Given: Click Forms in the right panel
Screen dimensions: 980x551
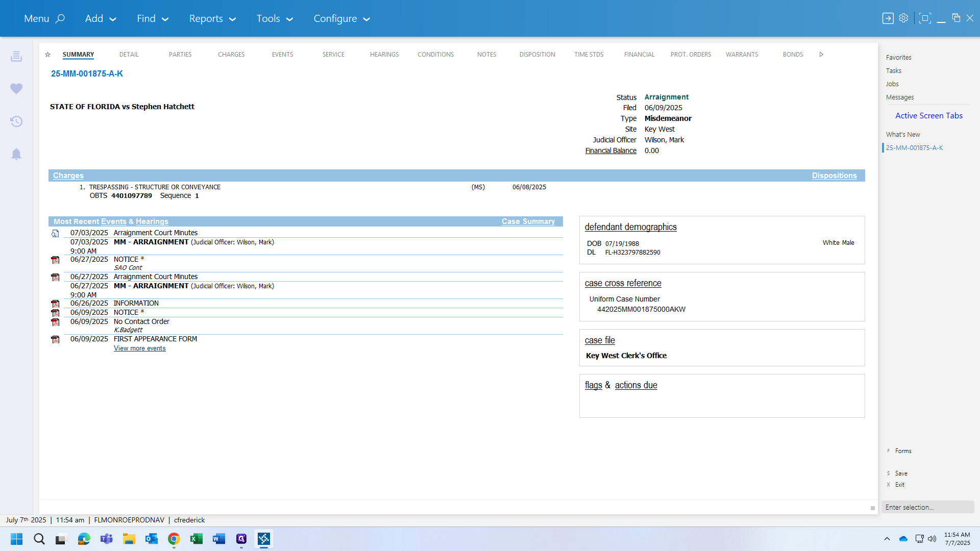Looking at the screenshot, I should click(x=903, y=451).
